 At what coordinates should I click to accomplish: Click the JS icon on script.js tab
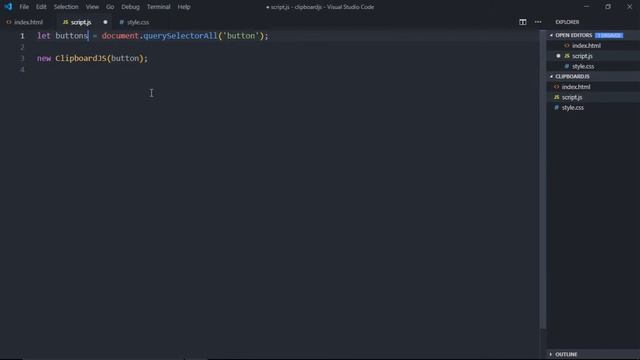[66, 22]
